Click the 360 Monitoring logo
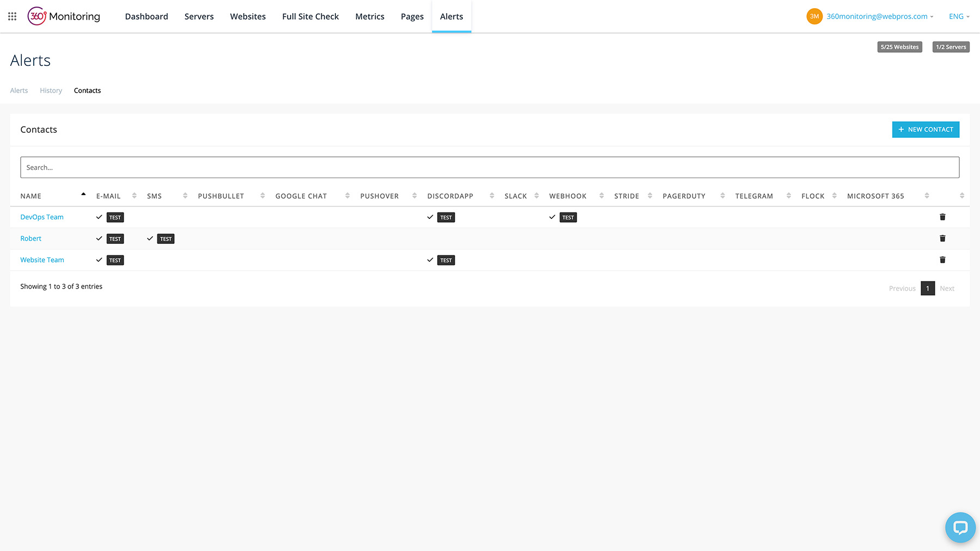Image resolution: width=980 pixels, height=551 pixels. (64, 16)
